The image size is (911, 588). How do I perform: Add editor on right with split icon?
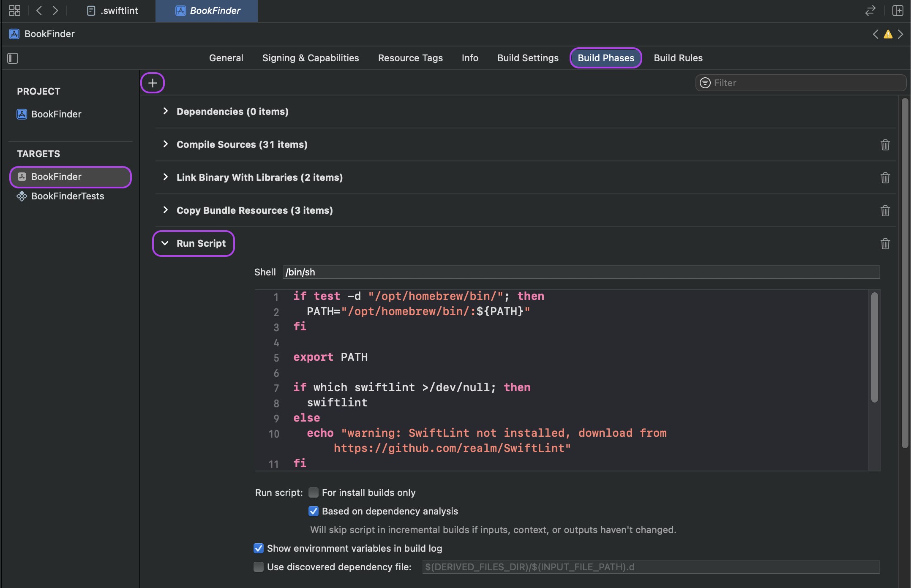897,11
